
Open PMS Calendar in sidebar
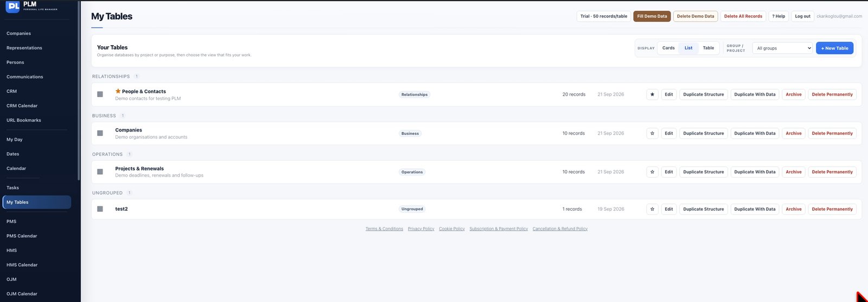pos(22,236)
